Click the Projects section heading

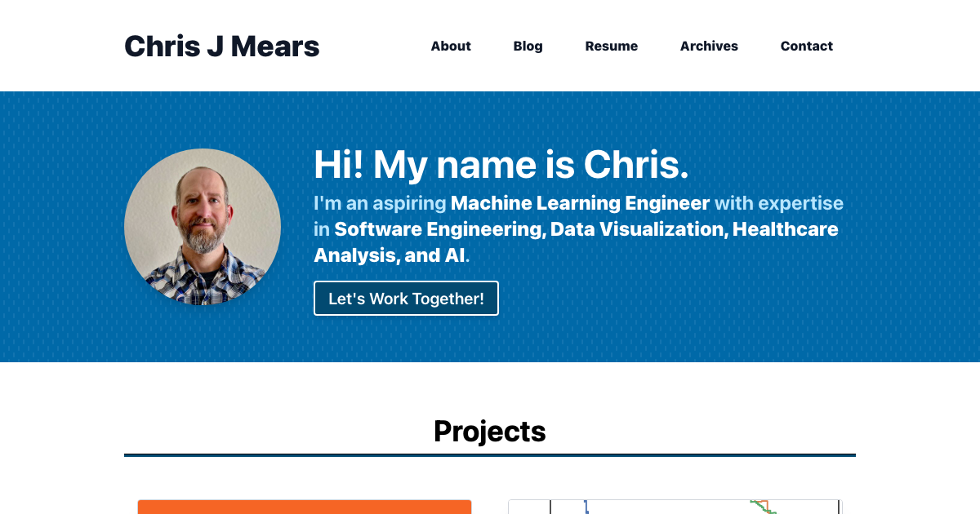(x=489, y=432)
